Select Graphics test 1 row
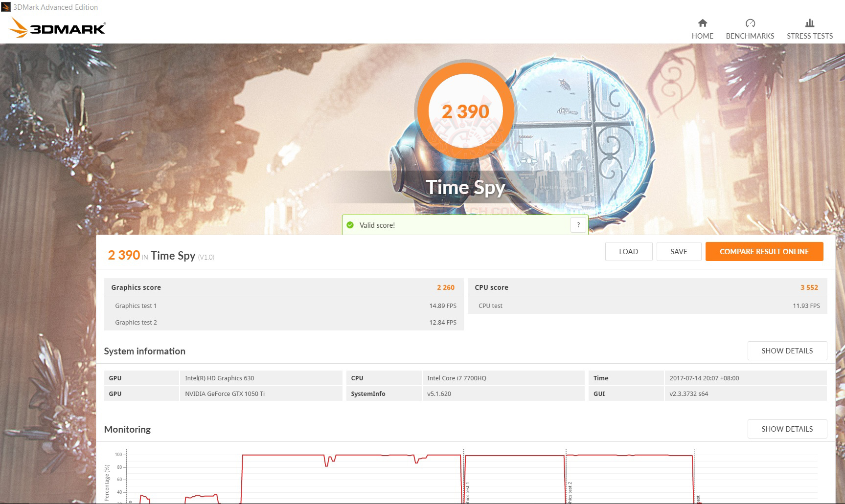The height and width of the screenshot is (504, 845). tap(284, 306)
